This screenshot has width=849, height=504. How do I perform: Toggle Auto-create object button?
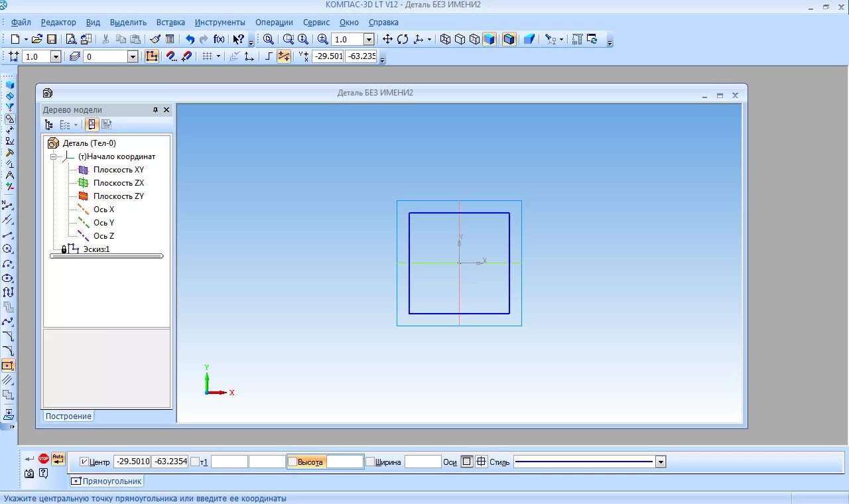(58, 458)
